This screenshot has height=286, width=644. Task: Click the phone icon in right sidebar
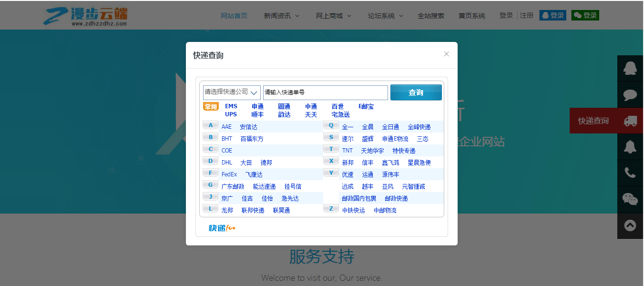pos(630,173)
